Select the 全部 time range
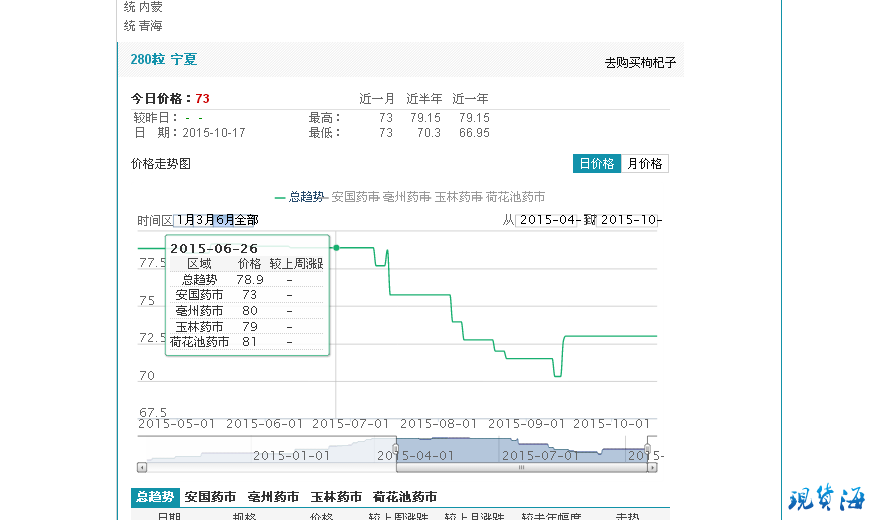The width and height of the screenshot is (889, 520). pos(246,220)
